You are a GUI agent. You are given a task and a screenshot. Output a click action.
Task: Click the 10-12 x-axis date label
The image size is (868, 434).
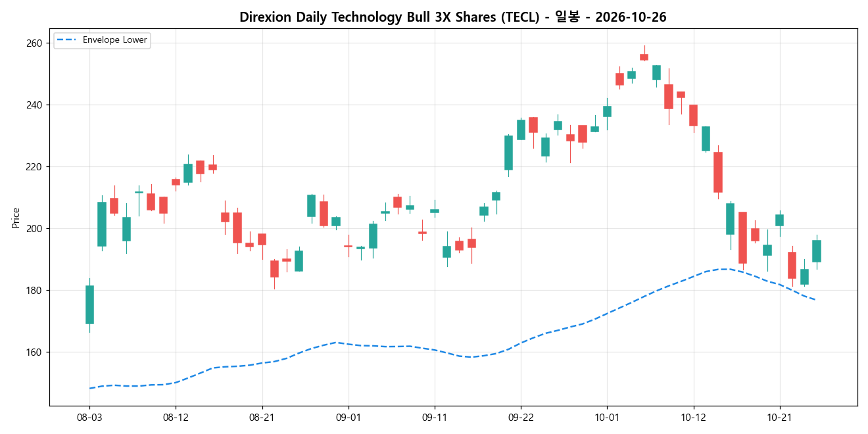click(x=693, y=417)
